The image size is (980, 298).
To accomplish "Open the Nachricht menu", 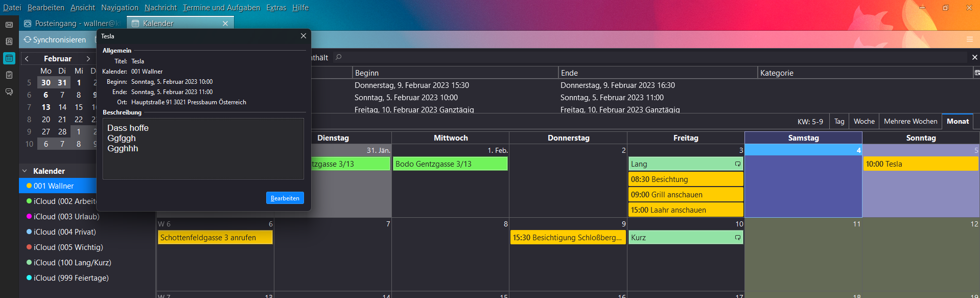I will [x=160, y=8].
